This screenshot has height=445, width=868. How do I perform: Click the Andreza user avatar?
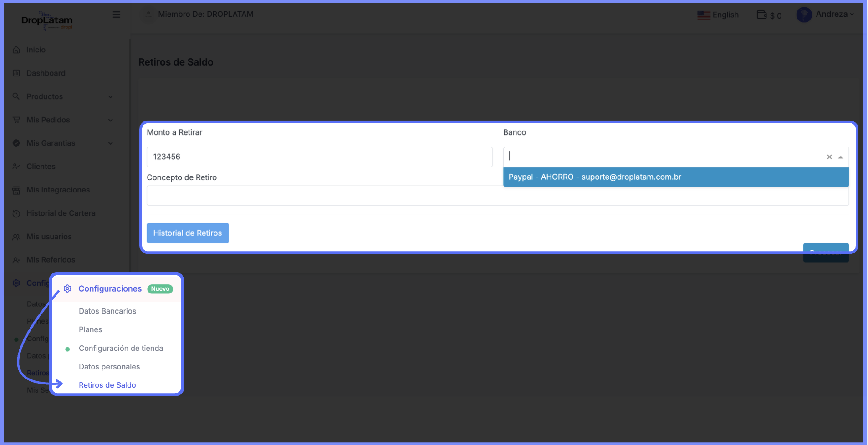(x=804, y=15)
